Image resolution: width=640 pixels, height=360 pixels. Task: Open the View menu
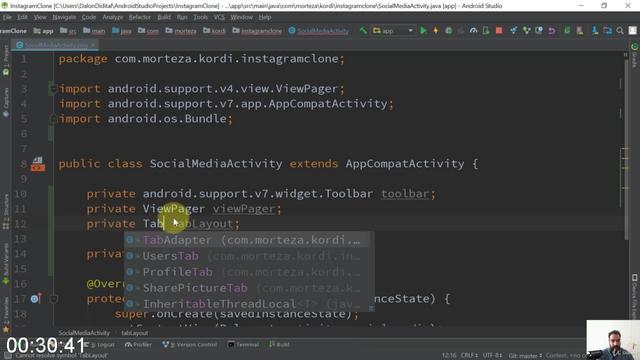[x=40, y=17]
